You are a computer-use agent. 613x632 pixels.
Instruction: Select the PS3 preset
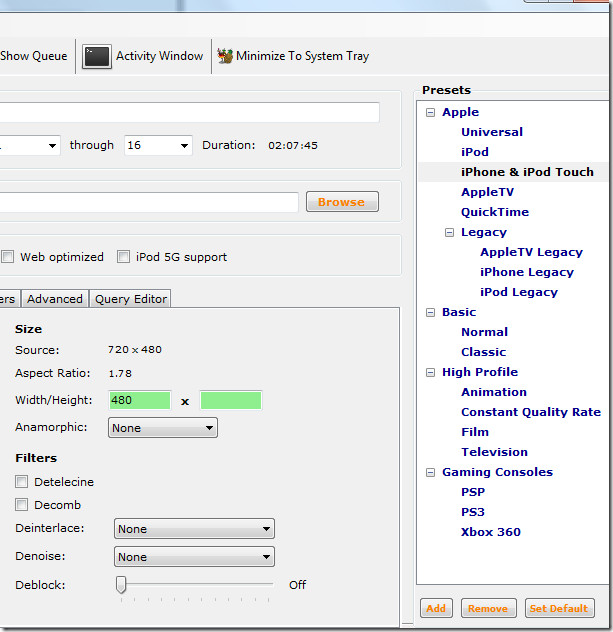click(x=473, y=512)
